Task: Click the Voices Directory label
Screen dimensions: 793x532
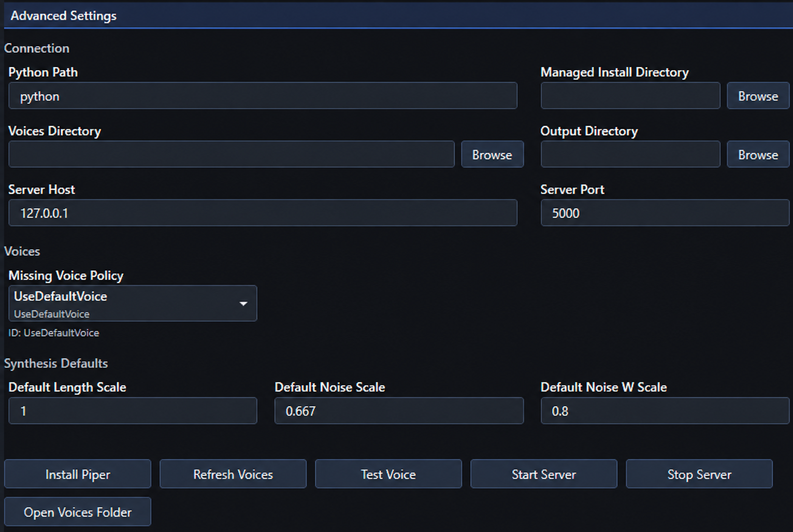Action: click(54, 131)
